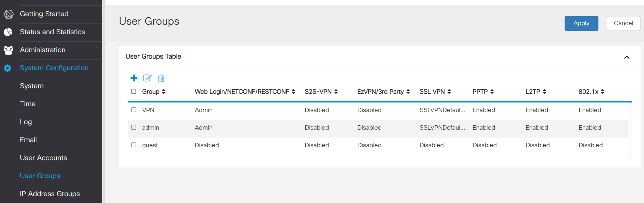Select the guest group checkbox

134,145
